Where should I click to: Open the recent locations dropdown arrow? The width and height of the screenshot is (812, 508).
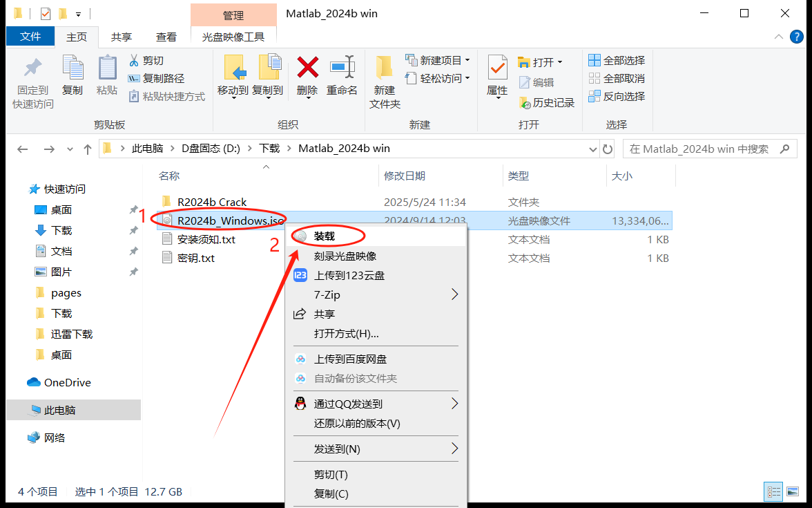click(70, 149)
